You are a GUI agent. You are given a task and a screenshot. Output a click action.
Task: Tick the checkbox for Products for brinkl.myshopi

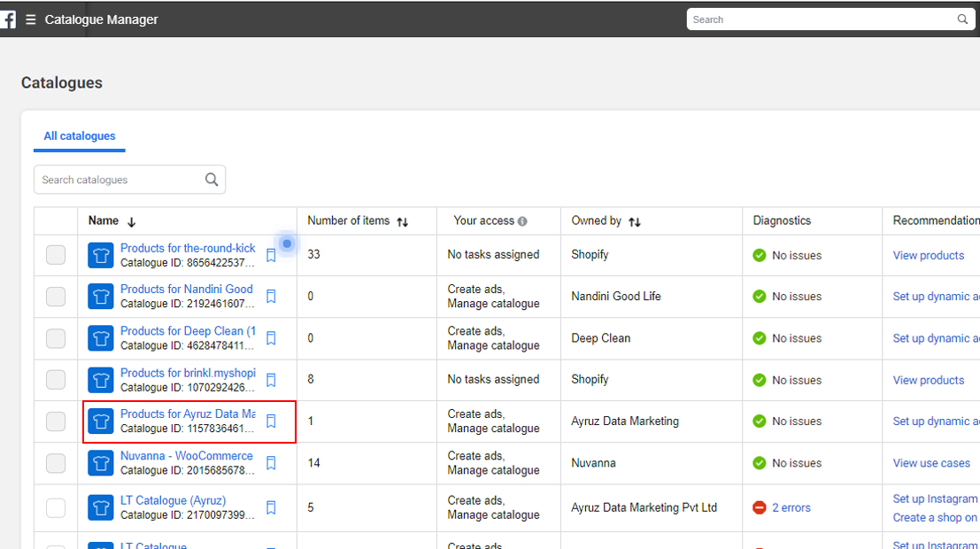tap(56, 380)
